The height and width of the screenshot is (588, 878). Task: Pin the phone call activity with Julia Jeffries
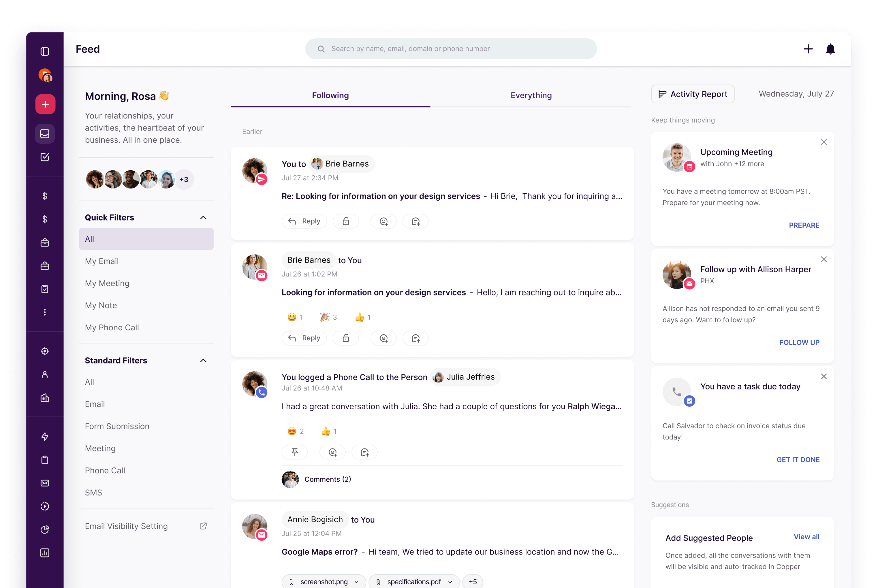(295, 452)
